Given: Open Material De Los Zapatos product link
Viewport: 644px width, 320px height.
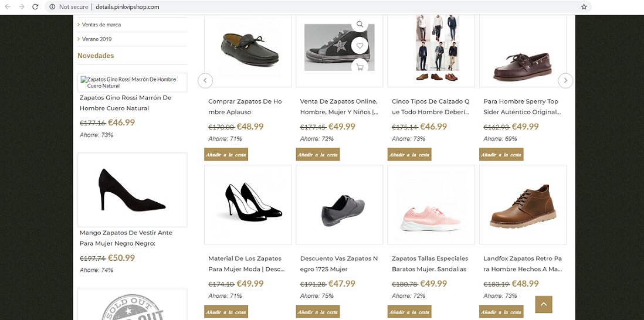Looking at the screenshot, I should [246, 264].
